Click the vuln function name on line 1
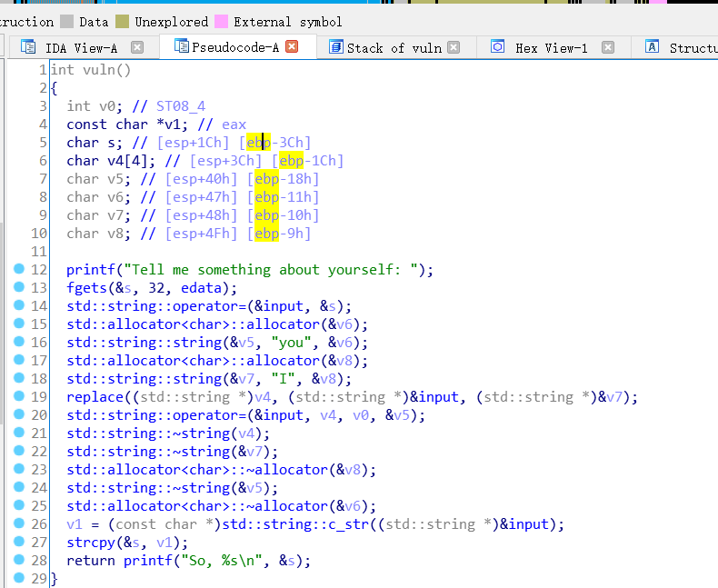 [99, 70]
